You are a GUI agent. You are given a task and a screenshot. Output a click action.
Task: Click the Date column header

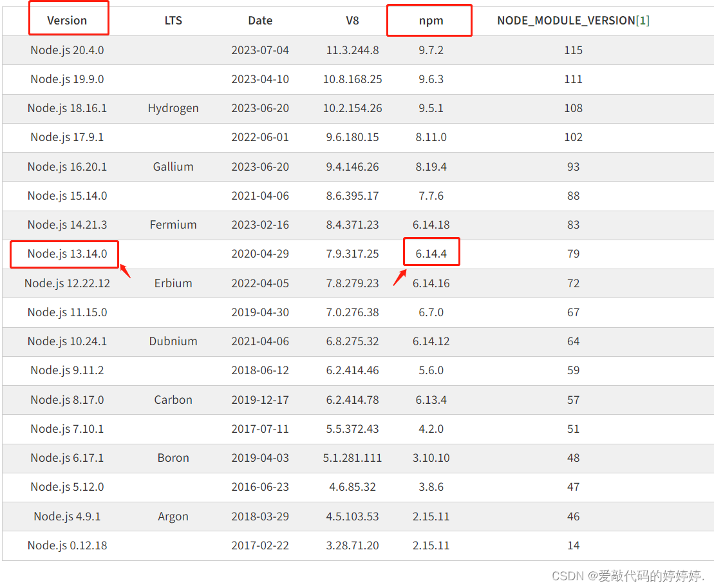[x=260, y=21]
